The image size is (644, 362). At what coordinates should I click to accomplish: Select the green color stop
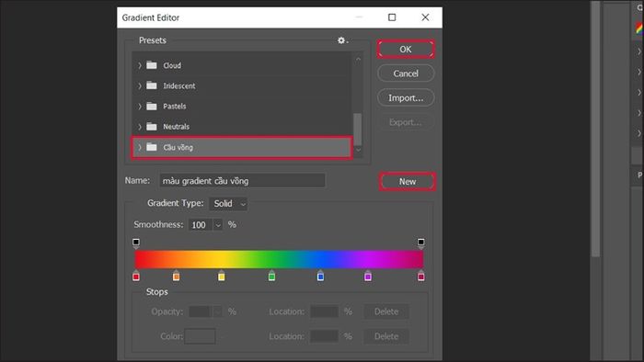pos(271,276)
